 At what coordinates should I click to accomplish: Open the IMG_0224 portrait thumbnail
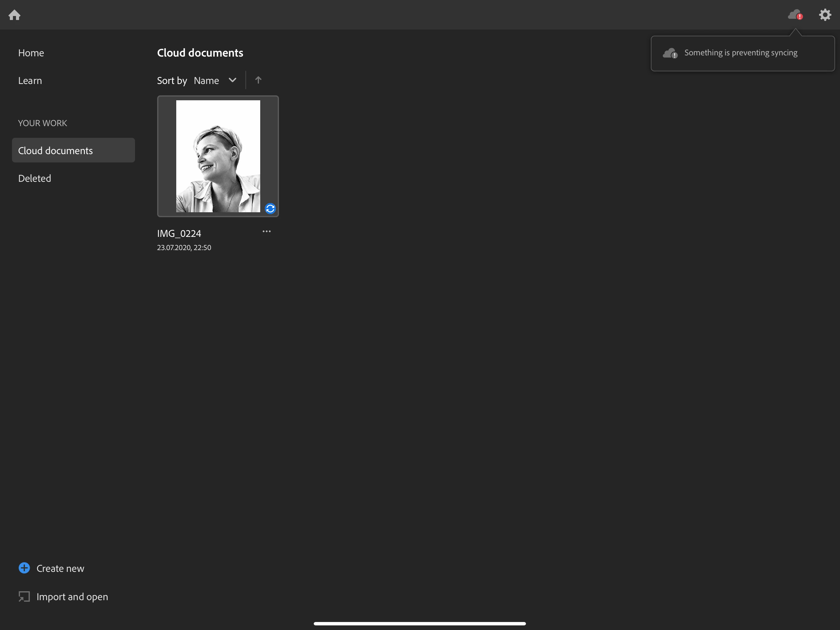tap(218, 156)
